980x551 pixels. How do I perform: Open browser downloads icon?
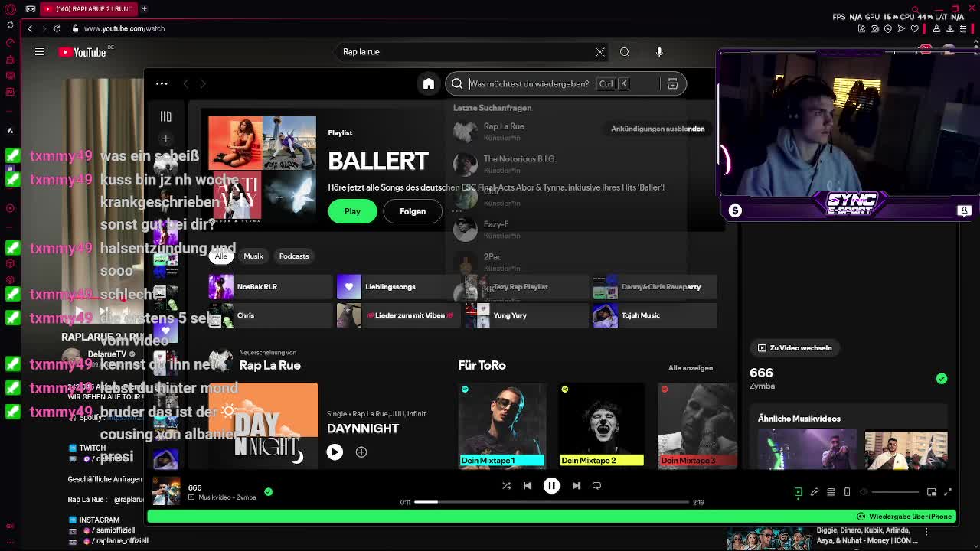click(x=950, y=28)
